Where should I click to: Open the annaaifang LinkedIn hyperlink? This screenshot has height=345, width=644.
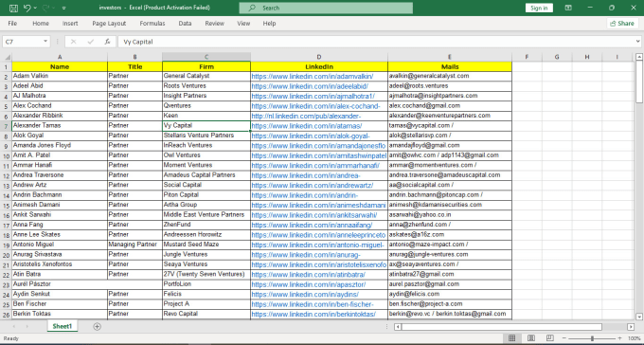click(313, 225)
